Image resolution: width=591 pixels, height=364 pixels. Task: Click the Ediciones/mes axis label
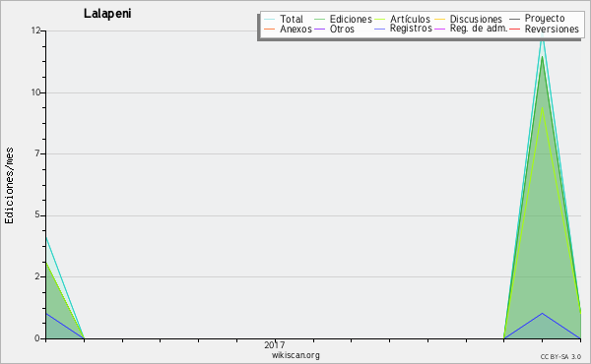pyautogui.click(x=9, y=186)
